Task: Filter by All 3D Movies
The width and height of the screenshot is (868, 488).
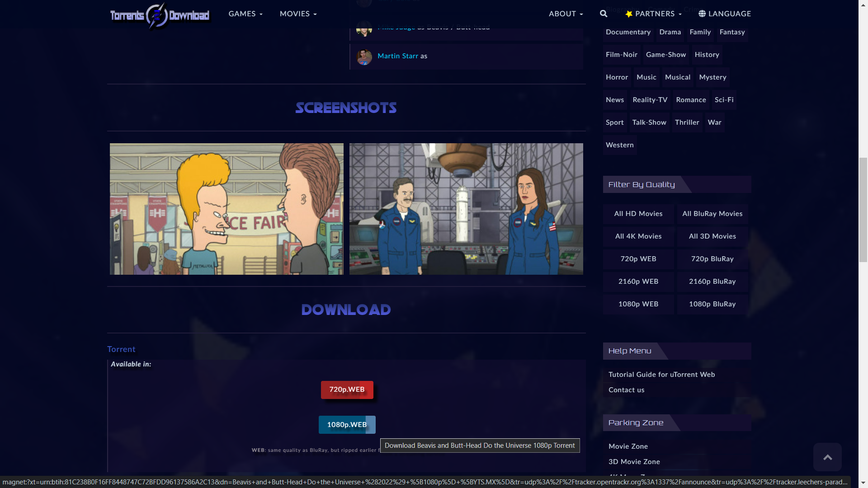Action: coord(712,236)
